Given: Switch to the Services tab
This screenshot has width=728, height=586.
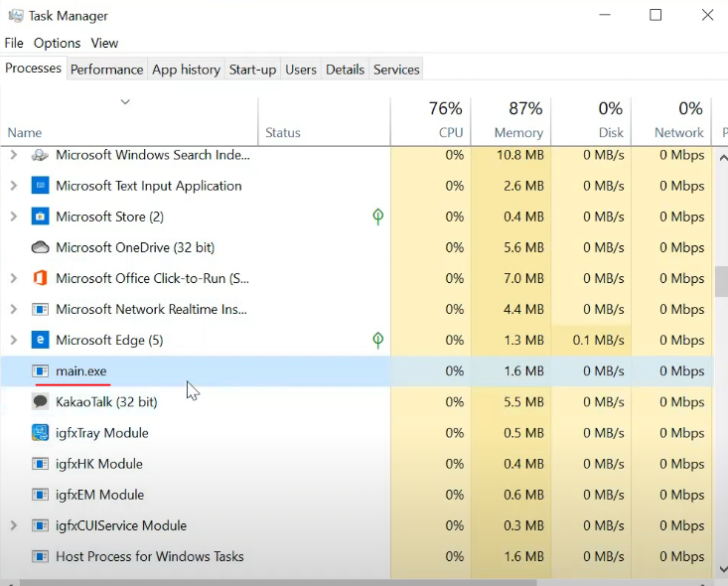Looking at the screenshot, I should click(396, 70).
